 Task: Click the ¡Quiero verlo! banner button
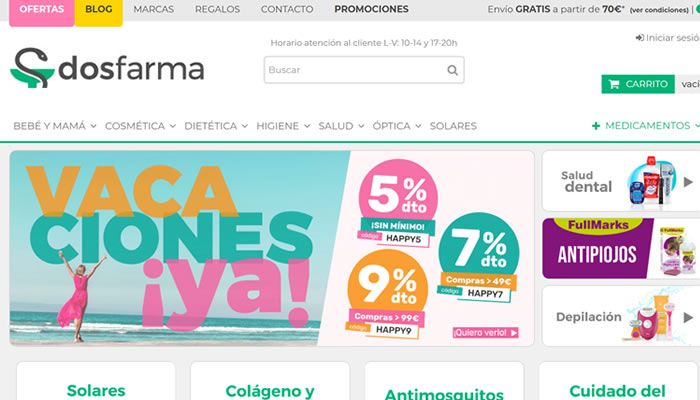[x=485, y=333]
